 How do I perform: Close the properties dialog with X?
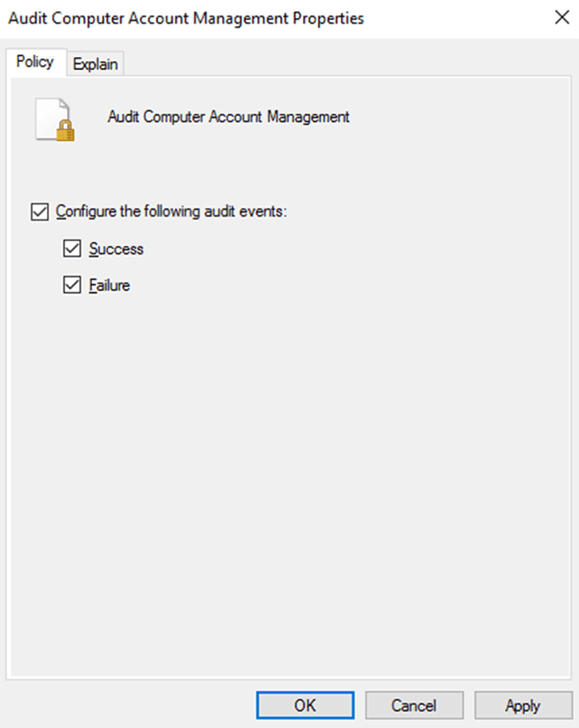click(x=562, y=18)
